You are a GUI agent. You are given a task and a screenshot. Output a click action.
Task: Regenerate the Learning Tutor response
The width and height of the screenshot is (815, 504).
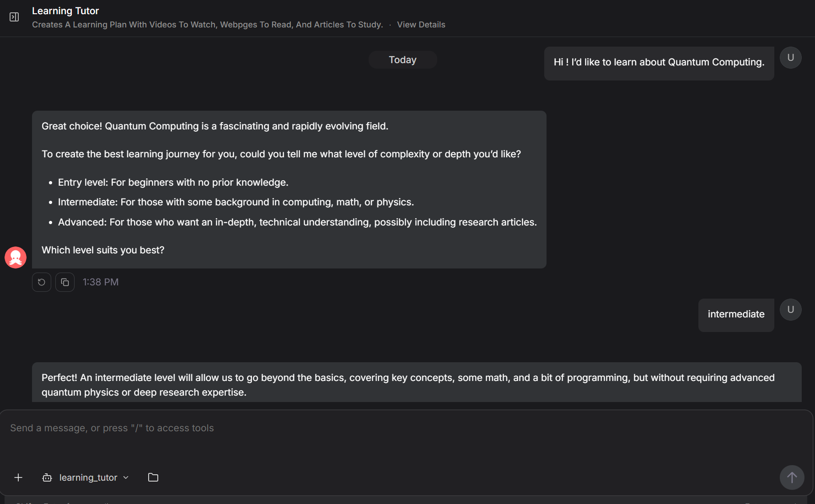pos(41,282)
